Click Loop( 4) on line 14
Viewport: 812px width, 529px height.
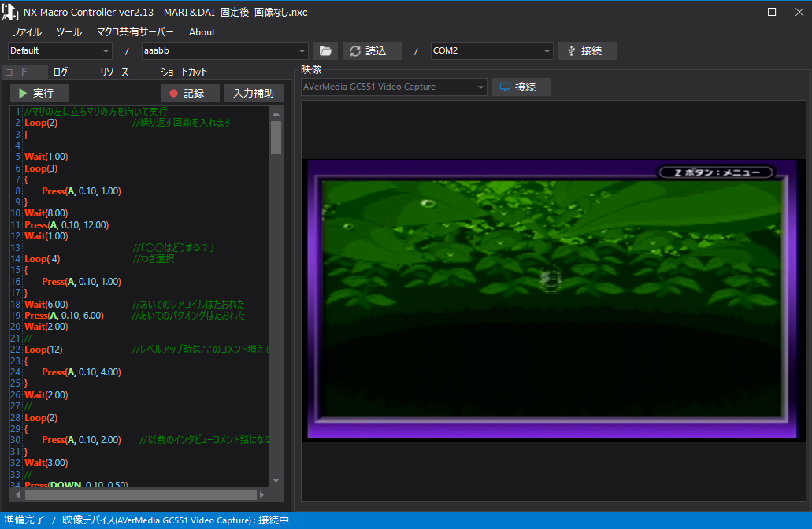pos(43,259)
